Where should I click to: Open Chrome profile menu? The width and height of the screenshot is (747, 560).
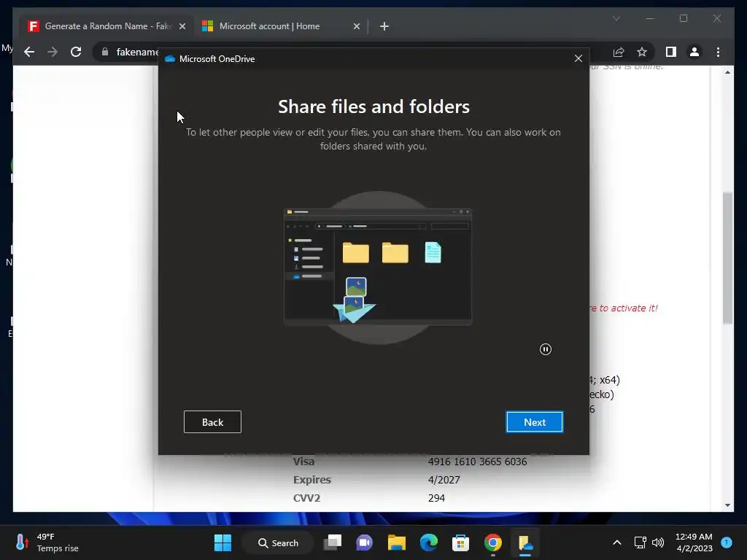694,52
